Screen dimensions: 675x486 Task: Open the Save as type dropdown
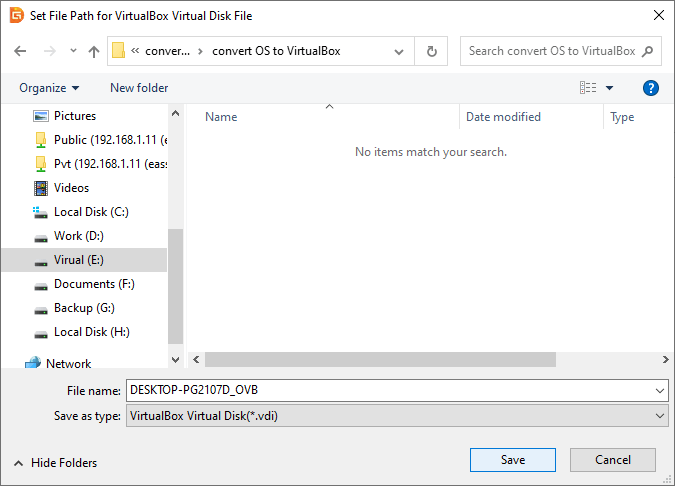[659, 416]
